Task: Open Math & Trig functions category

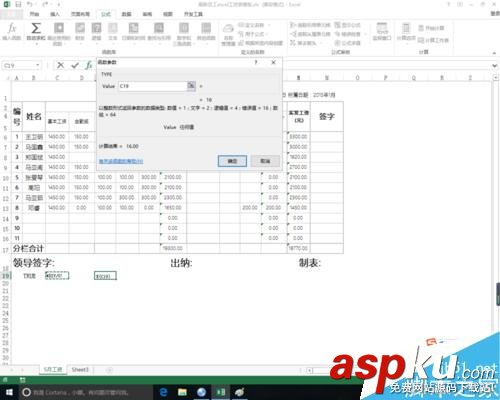Action: (184, 33)
